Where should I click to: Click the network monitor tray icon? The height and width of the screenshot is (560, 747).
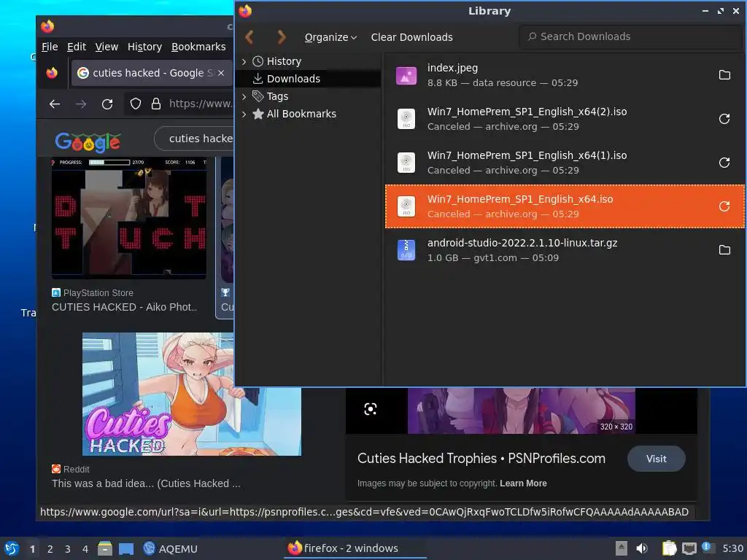[689, 548]
